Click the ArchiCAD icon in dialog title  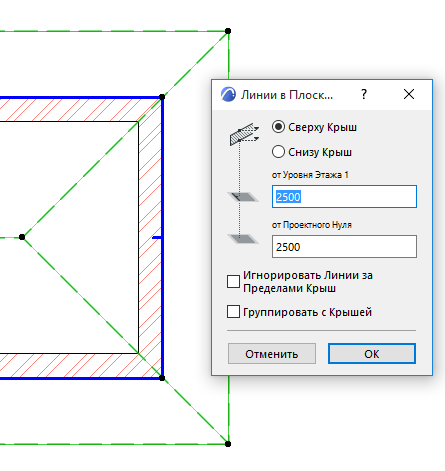pyautogui.click(x=228, y=94)
